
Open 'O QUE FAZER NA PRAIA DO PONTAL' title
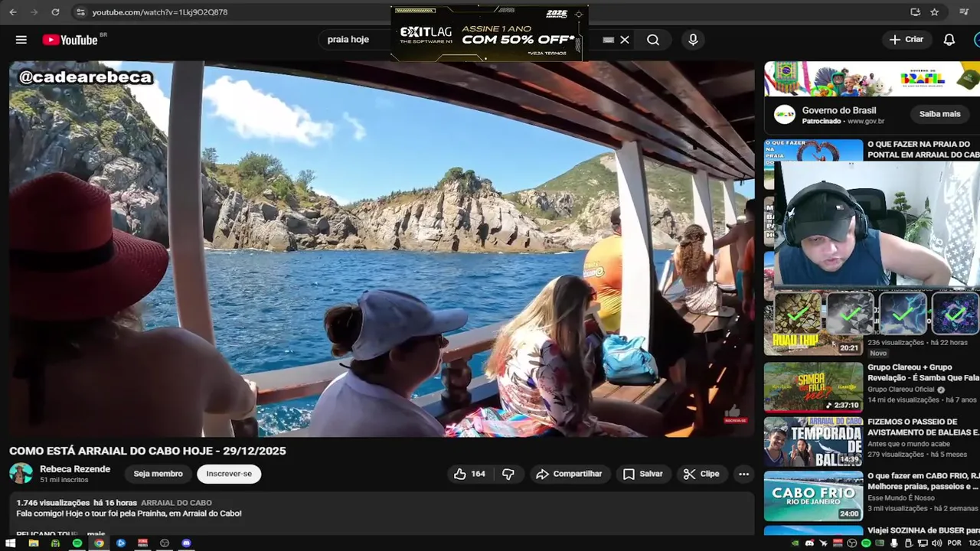coord(923,149)
